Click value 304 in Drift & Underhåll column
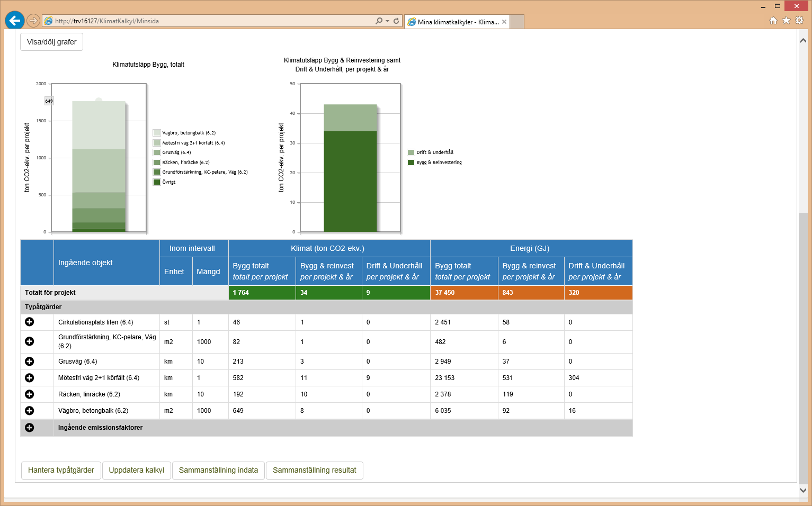The height and width of the screenshot is (506, 812). [574, 378]
